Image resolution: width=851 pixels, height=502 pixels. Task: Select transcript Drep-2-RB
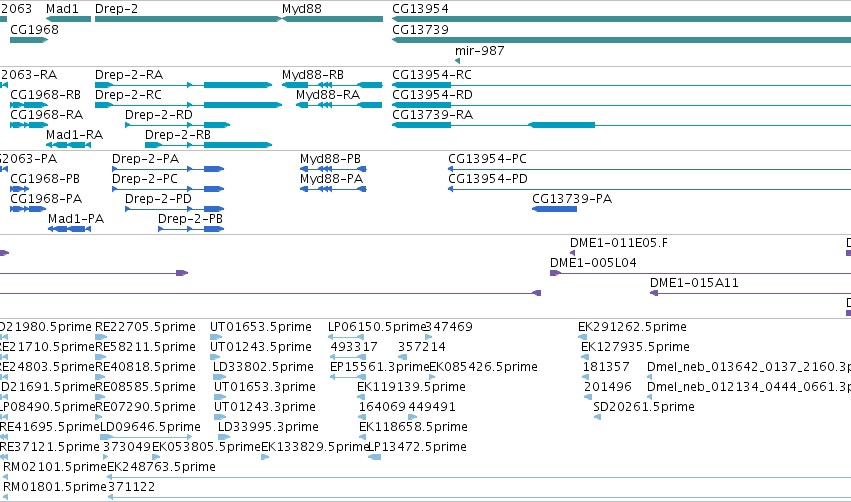tap(208, 145)
